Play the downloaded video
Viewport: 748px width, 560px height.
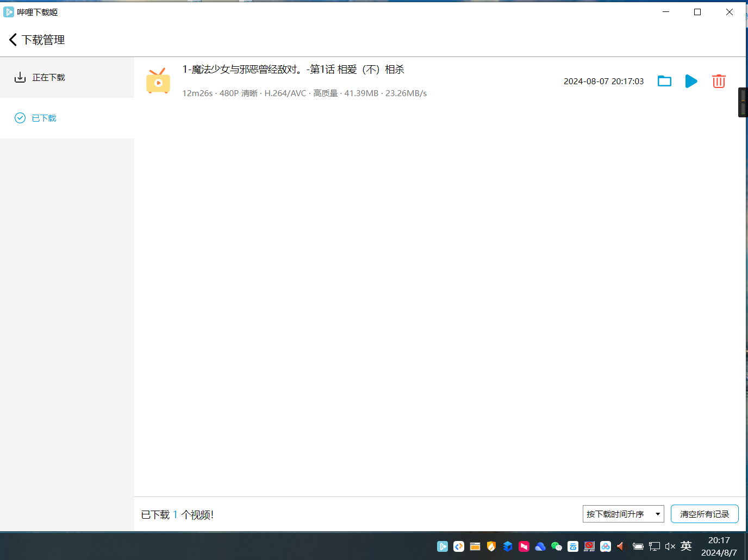[x=691, y=81]
